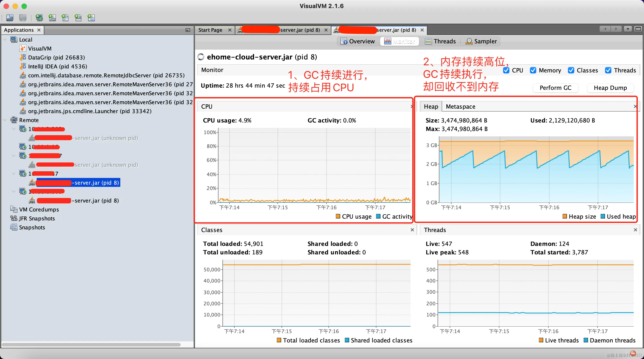The image size is (644, 359).
Task: Toggle the Memory graph checkbox
Action: coord(533,70)
